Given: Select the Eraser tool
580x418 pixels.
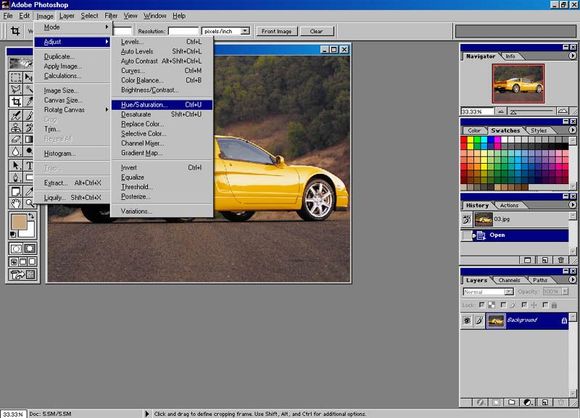Looking at the screenshot, I should pos(15,139).
